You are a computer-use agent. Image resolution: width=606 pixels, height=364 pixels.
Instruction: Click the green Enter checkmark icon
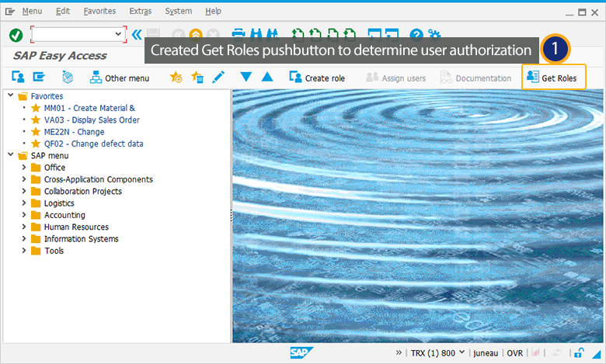pos(16,35)
